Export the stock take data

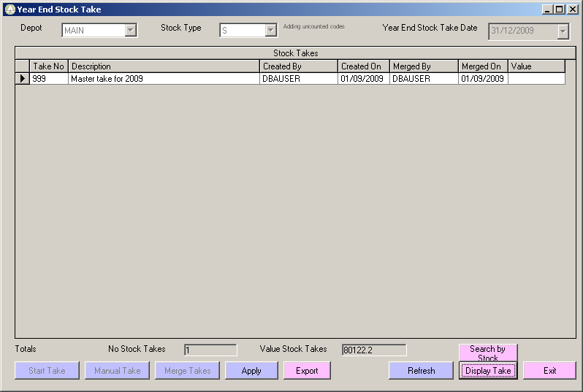pyautogui.click(x=307, y=370)
